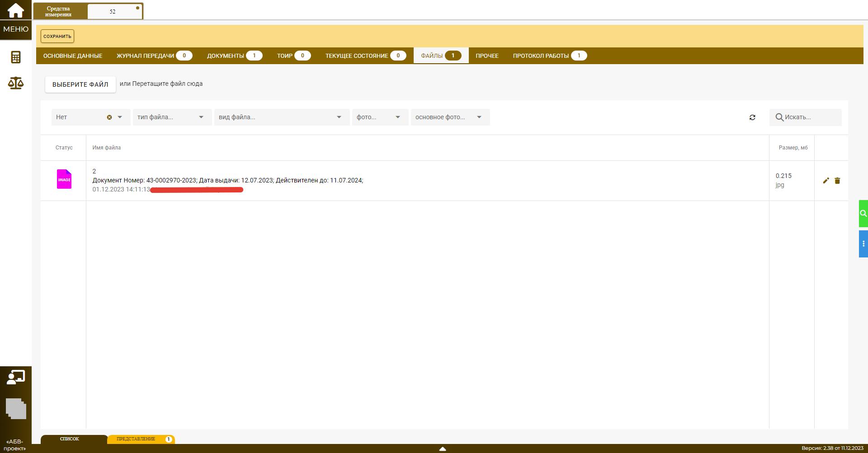Switch to 'Основные данные' tab
This screenshot has height=453, width=868.
click(73, 56)
